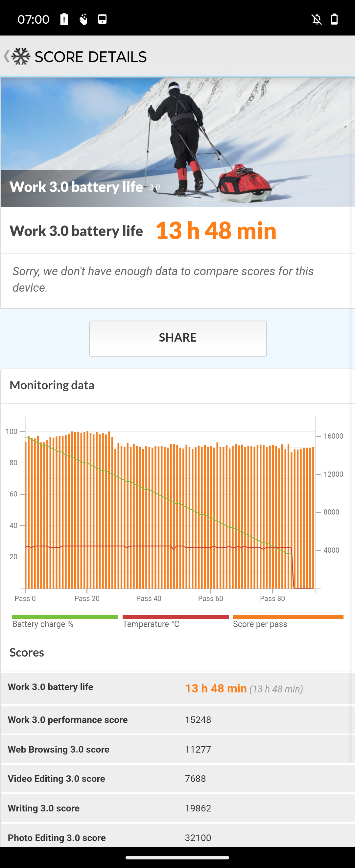Tap the home gesture navigation bar
Viewport: 355px width, 868px height.
[177, 857]
